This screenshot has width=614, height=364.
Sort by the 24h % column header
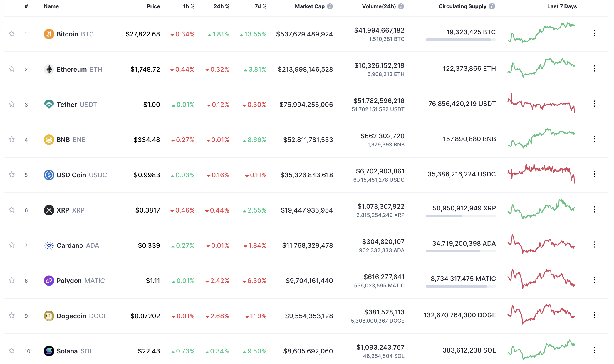coord(221,6)
